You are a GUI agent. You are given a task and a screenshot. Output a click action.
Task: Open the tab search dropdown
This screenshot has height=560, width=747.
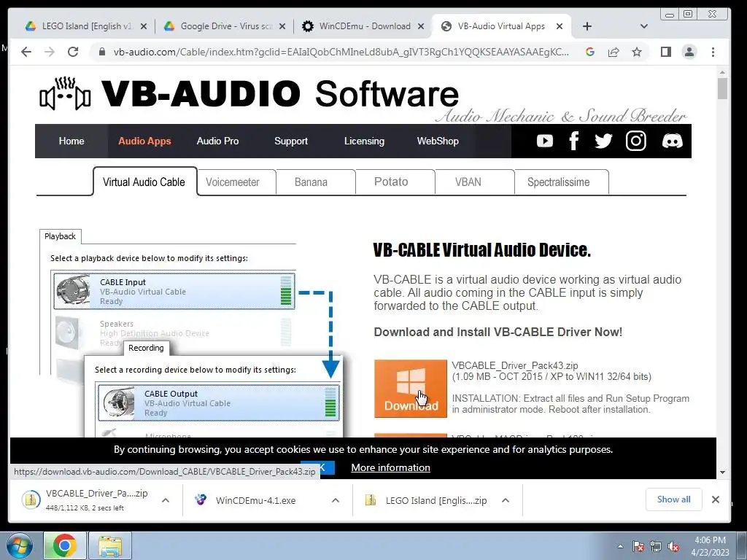(644, 26)
